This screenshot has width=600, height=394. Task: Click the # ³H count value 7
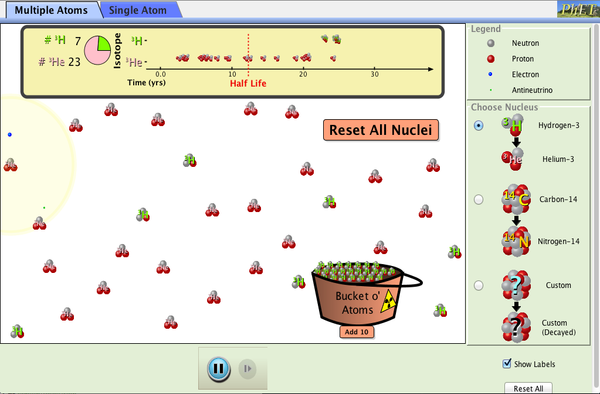coord(78,41)
